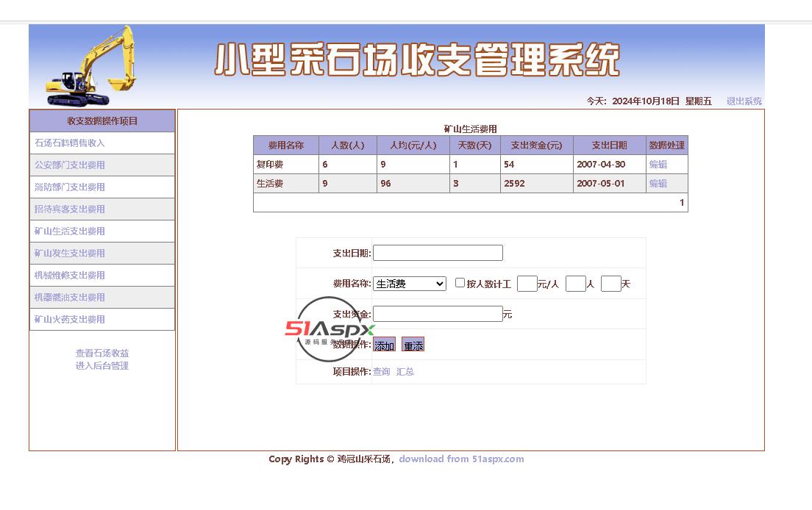Click the 小型采石场收支管理系统 banner title

[417, 60]
